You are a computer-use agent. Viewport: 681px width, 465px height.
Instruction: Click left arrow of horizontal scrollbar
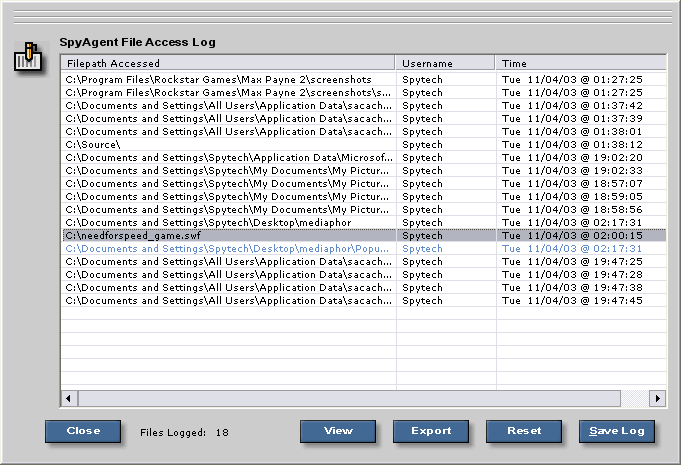click(69, 398)
